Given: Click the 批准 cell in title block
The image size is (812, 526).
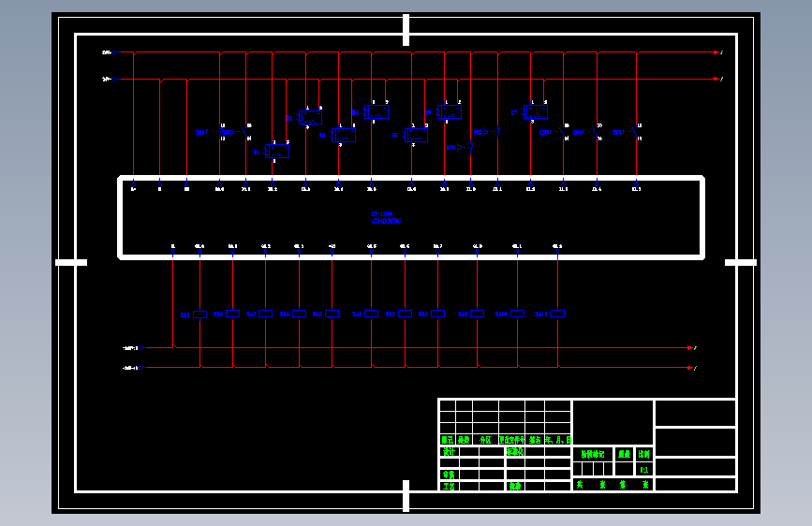Looking at the screenshot, I should tap(515, 486).
